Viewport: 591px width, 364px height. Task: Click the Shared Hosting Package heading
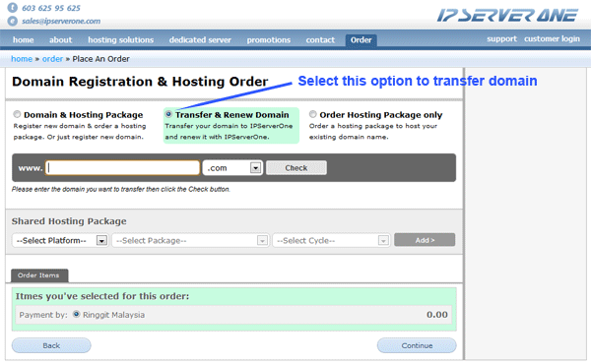(69, 221)
